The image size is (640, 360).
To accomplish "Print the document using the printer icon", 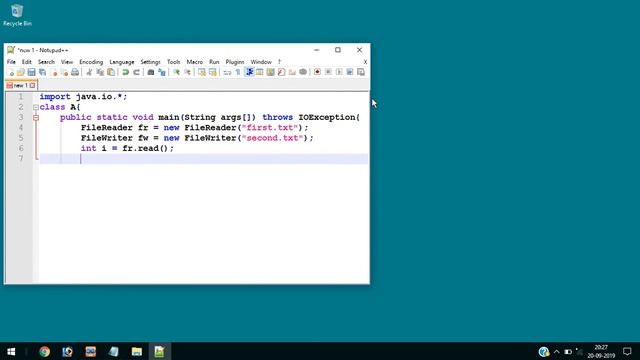I will (x=75, y=72).
